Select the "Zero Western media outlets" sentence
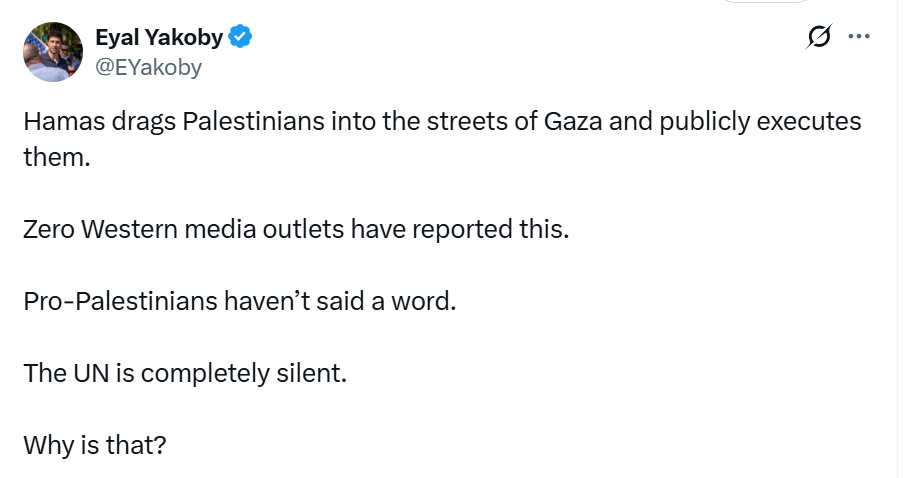The width and height of the screenshot is (907, 478). [x=296, y=229]
